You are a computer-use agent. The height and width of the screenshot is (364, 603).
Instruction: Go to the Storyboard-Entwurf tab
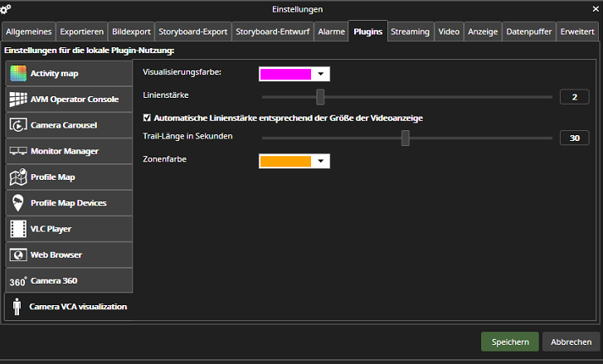pyautogui.click(x=273, y=32)
